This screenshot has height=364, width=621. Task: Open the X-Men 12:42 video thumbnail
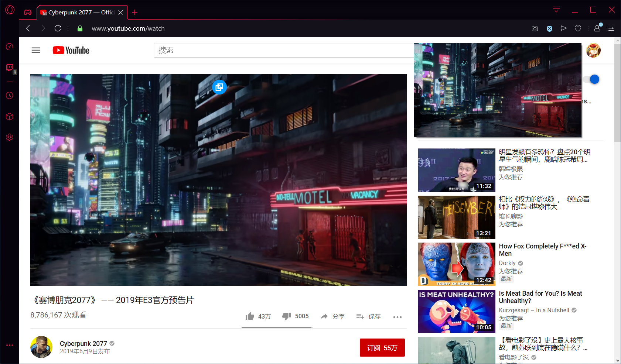click(457, 264)
